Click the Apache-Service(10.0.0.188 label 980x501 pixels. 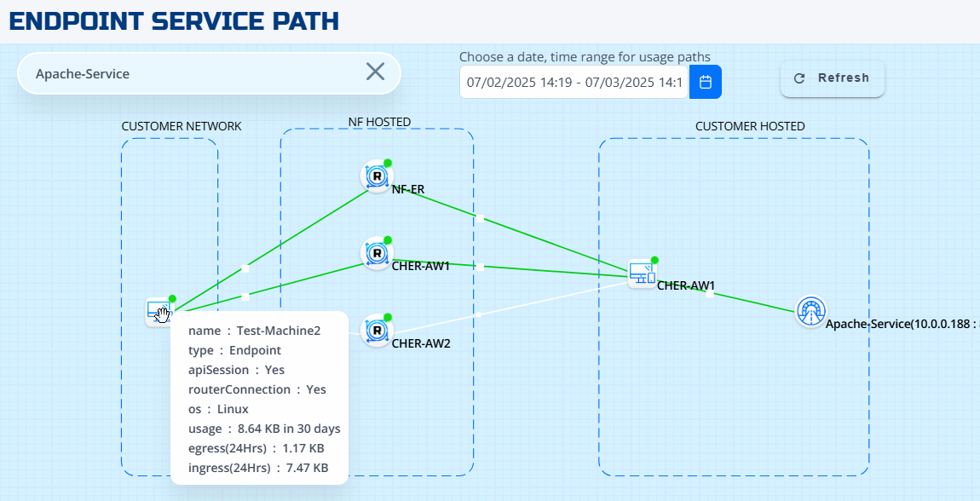pos(902,325)
